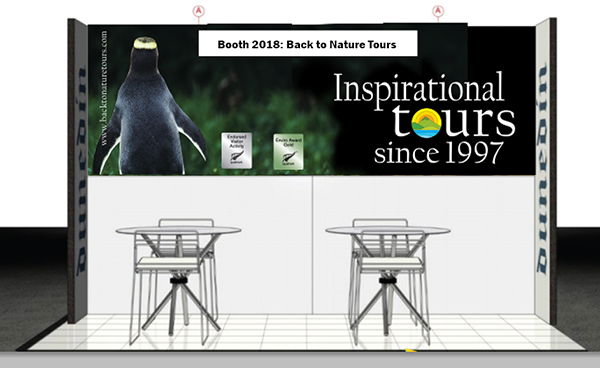Click the right red 'A' marker above booth
This screenshot has height=368, width=600.
click(438, 11)
